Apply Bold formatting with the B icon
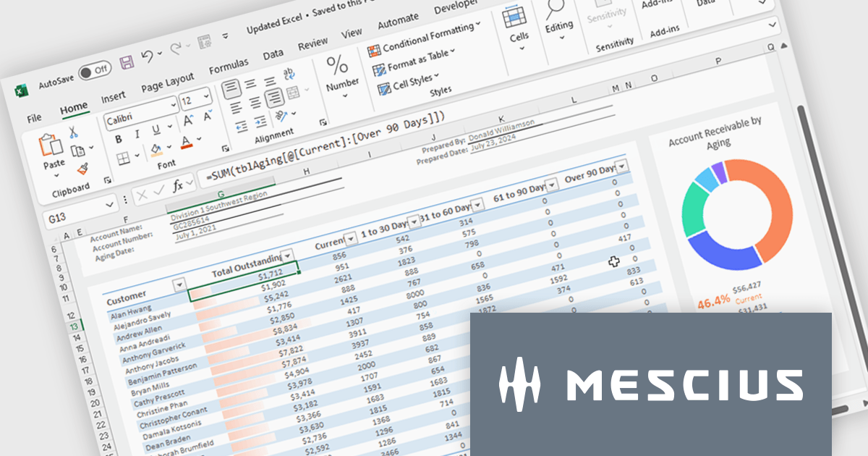868x456 pixels. coord(118,138)
